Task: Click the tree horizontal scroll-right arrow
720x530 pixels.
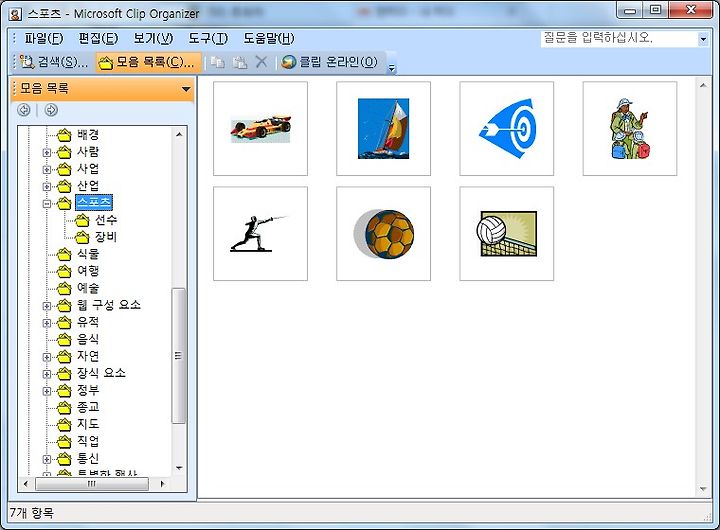Action: pyautogui.click(x=162, y=484)
